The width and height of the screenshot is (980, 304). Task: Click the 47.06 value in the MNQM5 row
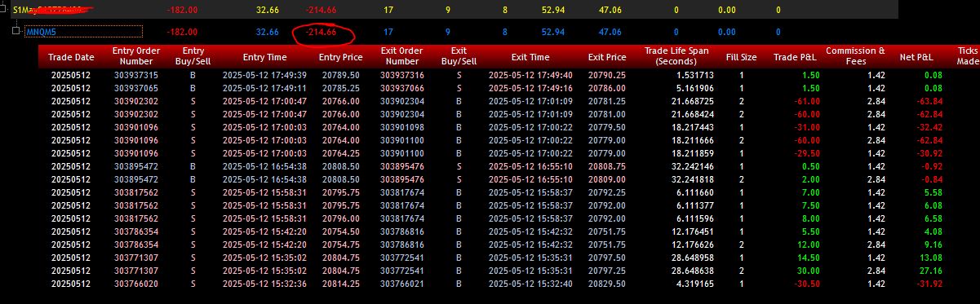610,32
